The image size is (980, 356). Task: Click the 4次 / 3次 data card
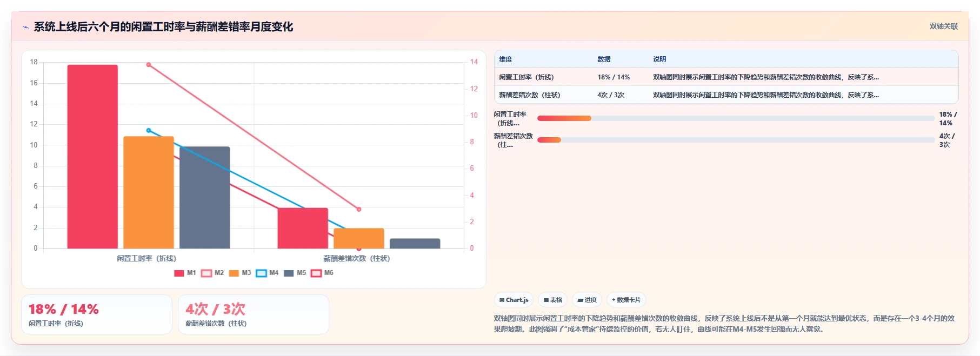click(x=254, y=314)
